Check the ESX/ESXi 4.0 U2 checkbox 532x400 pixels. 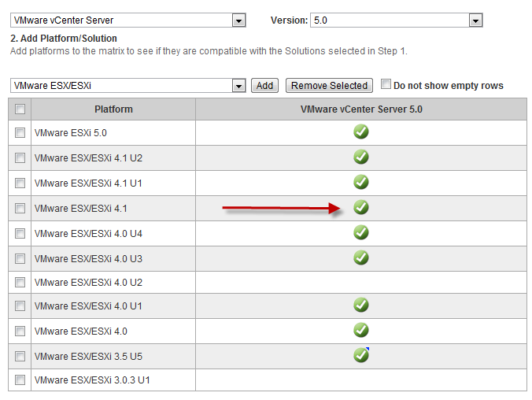tap(20, 282)
